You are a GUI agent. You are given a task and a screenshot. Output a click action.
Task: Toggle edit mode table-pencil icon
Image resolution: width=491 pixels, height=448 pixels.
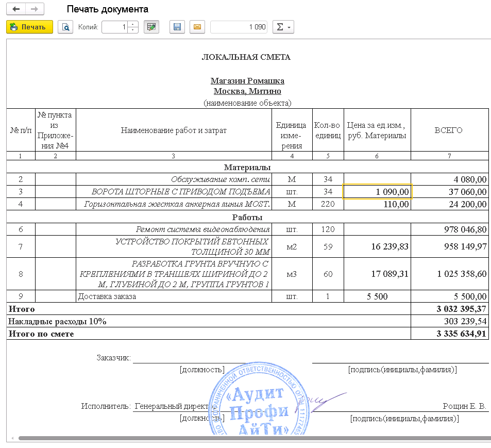(x=151, y=27)
